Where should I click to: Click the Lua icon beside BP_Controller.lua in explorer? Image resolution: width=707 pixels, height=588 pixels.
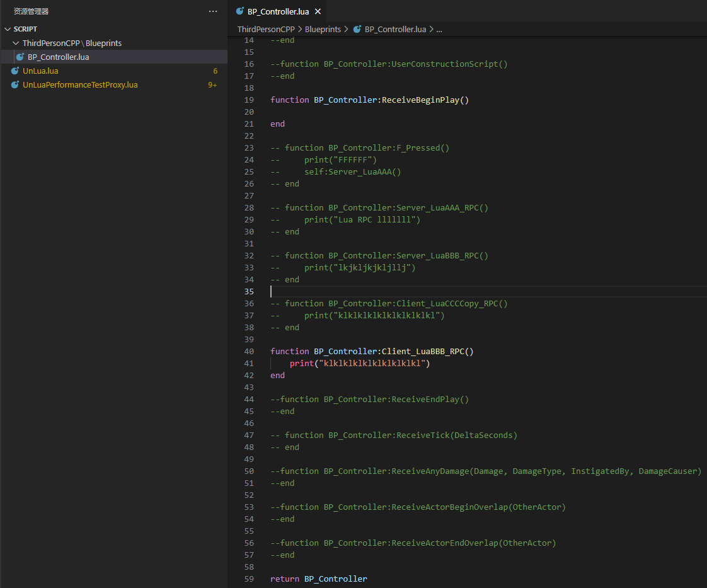point(20,57)
